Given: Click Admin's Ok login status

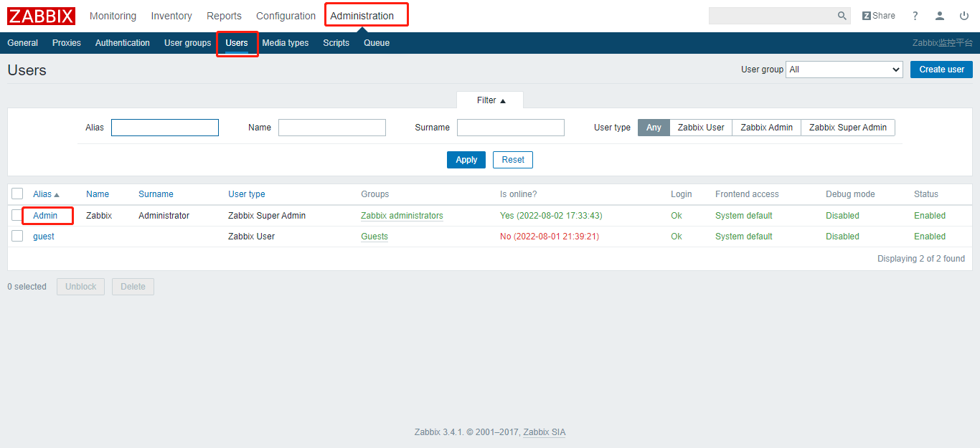Looking at the screenshot, I should 677,216.
